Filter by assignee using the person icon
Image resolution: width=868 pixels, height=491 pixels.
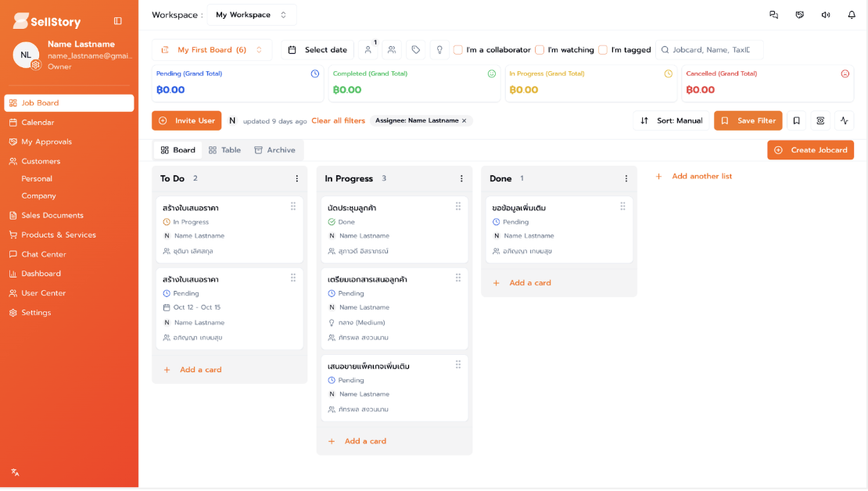coord(368,49)
